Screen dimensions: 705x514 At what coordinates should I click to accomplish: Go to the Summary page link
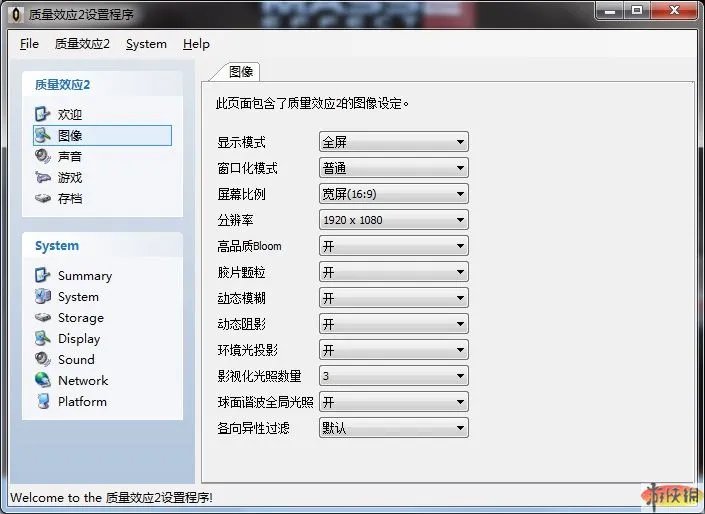(85, 276)
